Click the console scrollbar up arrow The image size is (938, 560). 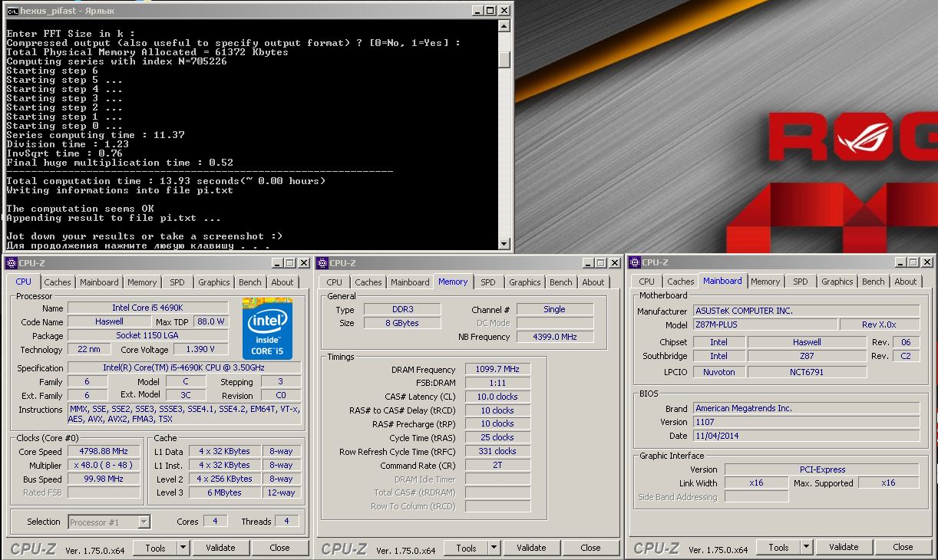[504, 26]
